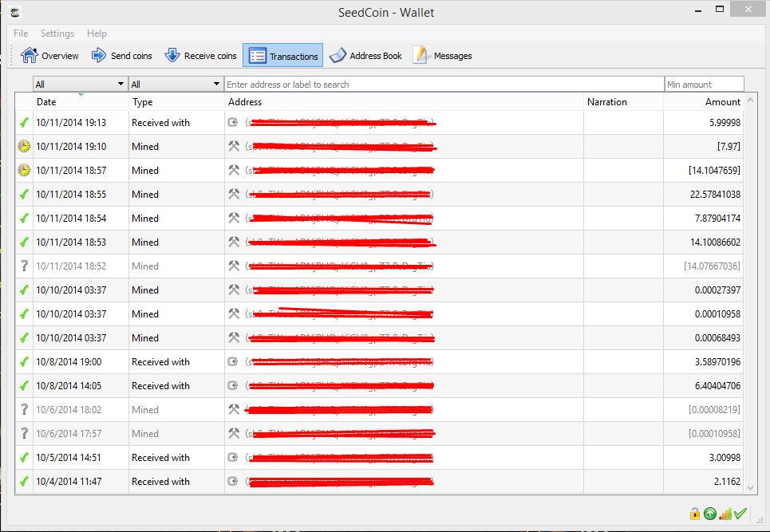Click the received arrow icon in 10/4/2014 11:47 row

coord(233,482)
